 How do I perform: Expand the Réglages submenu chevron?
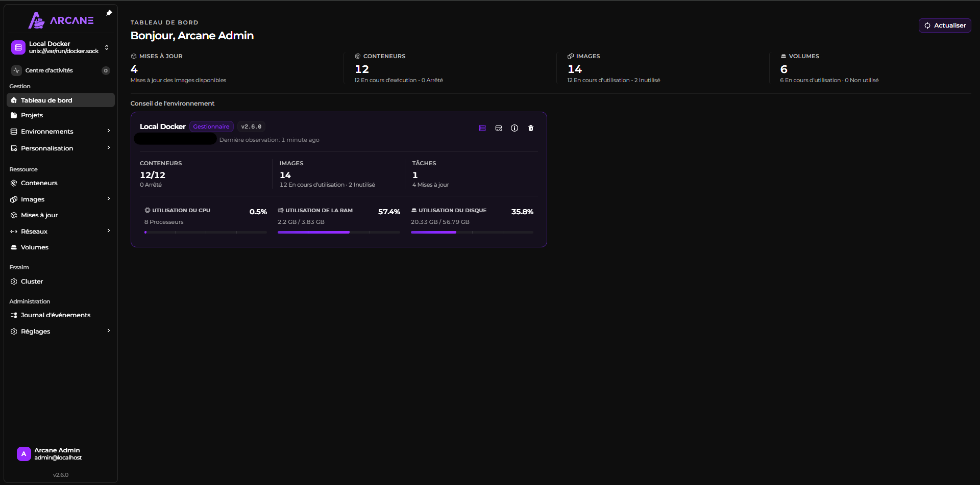(109, 331)
